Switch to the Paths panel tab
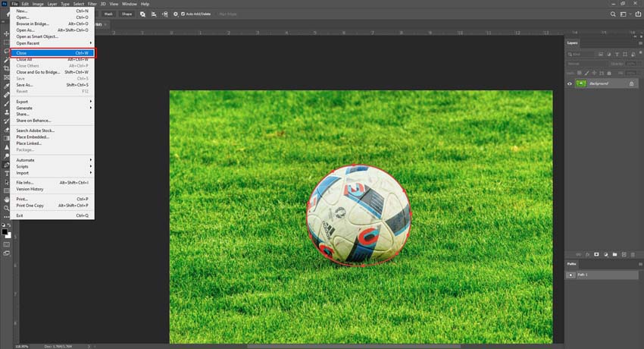The height and width of the screenshot is (349, 644). (572, 264)
